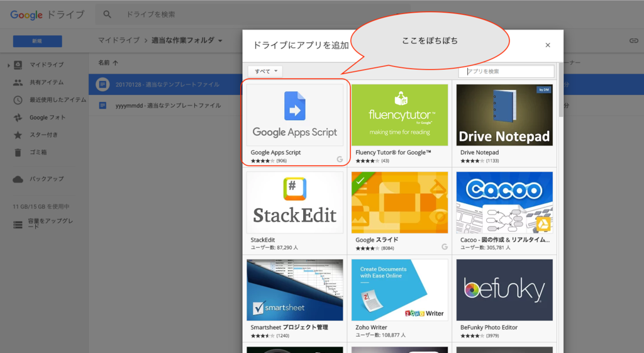Select the yyyymmdd - 適当なテンプレートファイル row
This screenshot has height=353, width=644.
[x=165, y=106]
